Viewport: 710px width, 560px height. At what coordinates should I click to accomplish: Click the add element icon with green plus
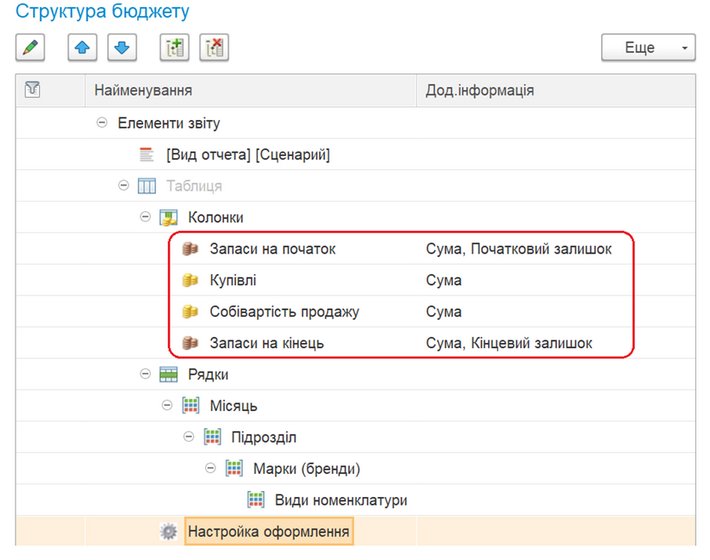point(175,47)
